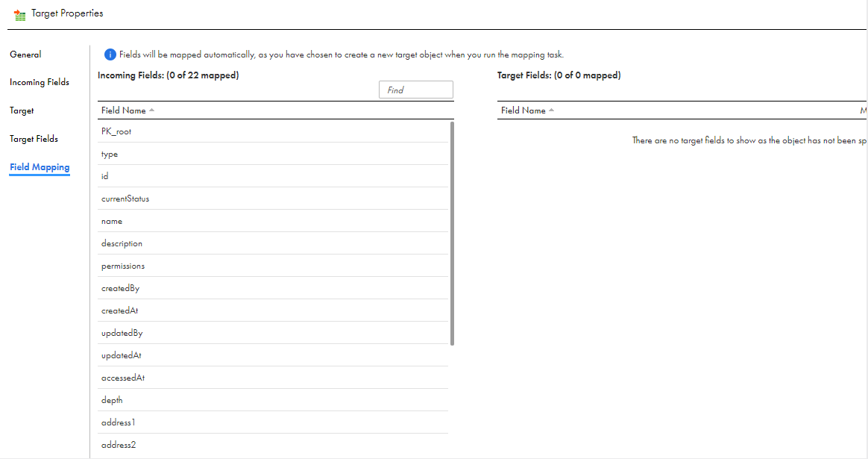The width and height of the screenshot is (868, 459).
Task: Click the Target Fields 0 of 0 mapped label
Action: tap(559, 75)
